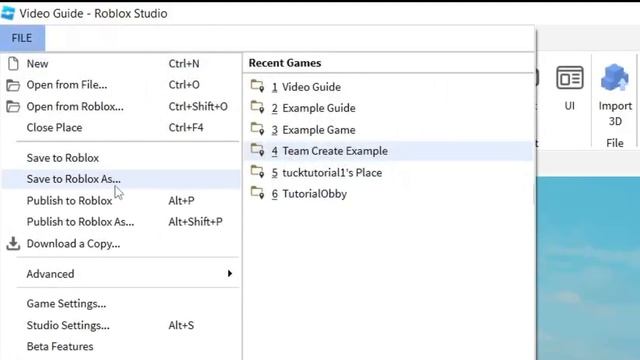Click the New document icon
This screenshot has width=640, height=360.
point(13,63)
